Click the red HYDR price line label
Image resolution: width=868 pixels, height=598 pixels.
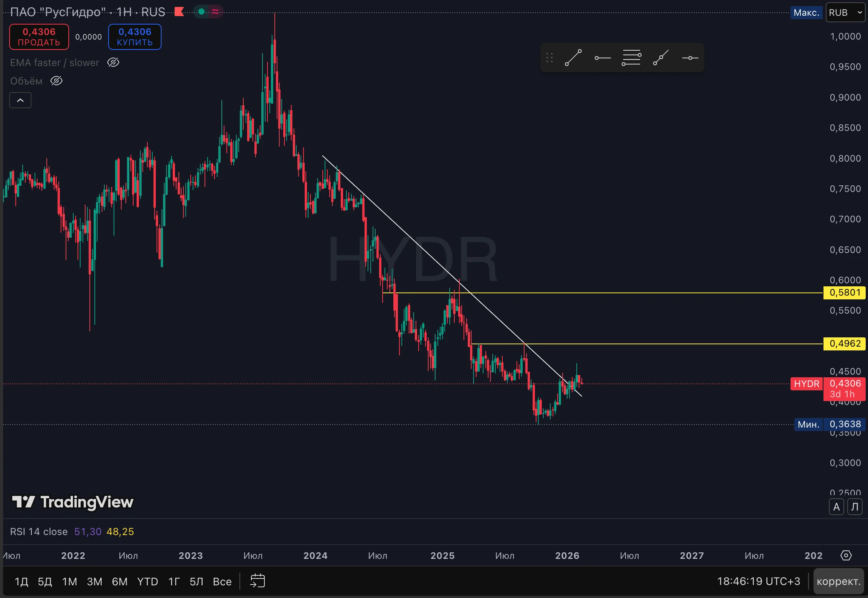coord(807,384)
